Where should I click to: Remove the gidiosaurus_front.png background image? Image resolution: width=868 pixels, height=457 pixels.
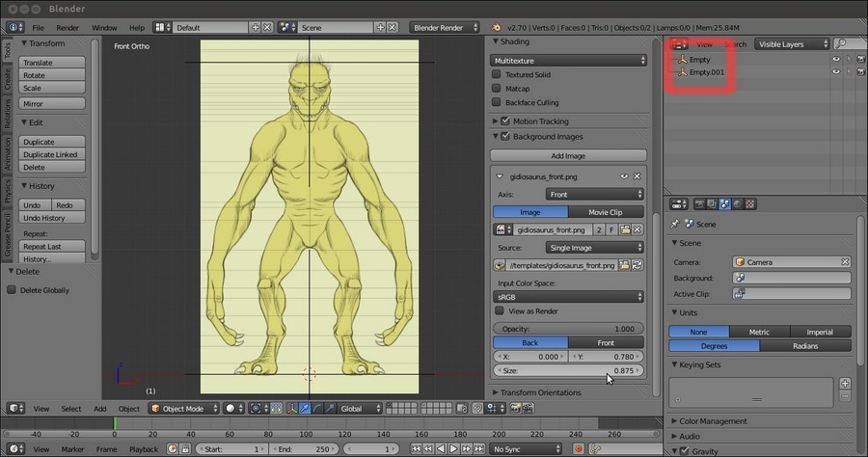coord(637,176)
